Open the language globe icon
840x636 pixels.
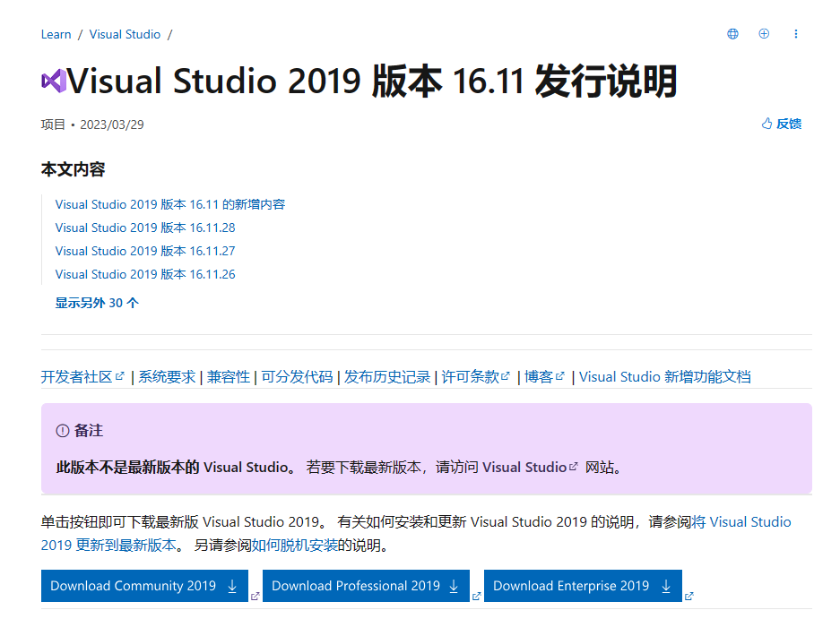pyautogui.click(x=732, y=34)
